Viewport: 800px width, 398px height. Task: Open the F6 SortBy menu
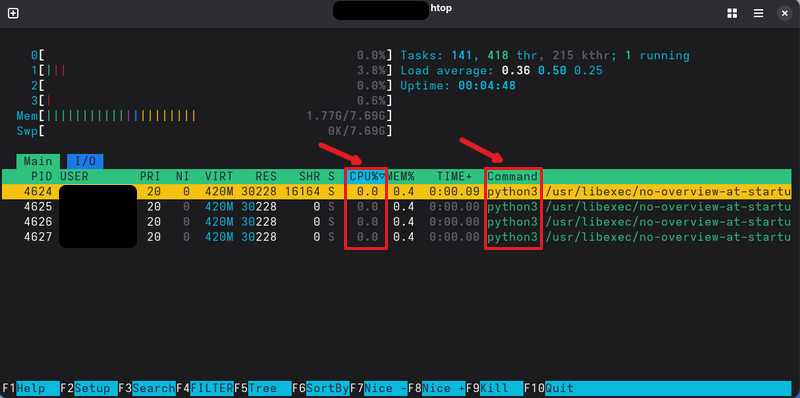(321, 388)
